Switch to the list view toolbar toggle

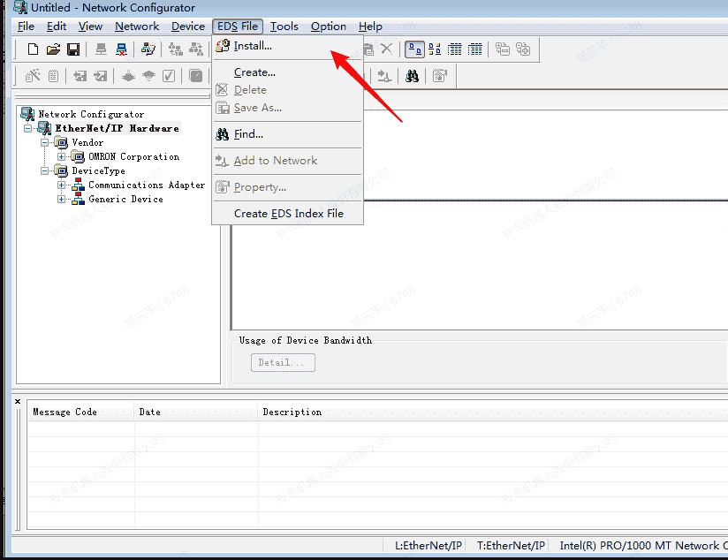(455, 49)
